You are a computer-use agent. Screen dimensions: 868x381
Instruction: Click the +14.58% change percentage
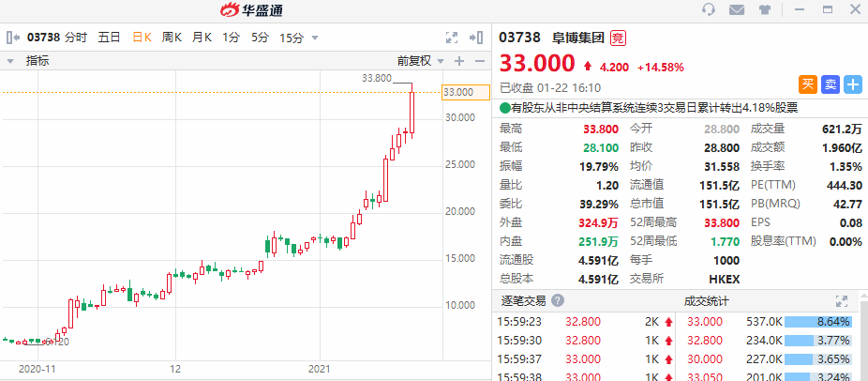coord(661,68)
